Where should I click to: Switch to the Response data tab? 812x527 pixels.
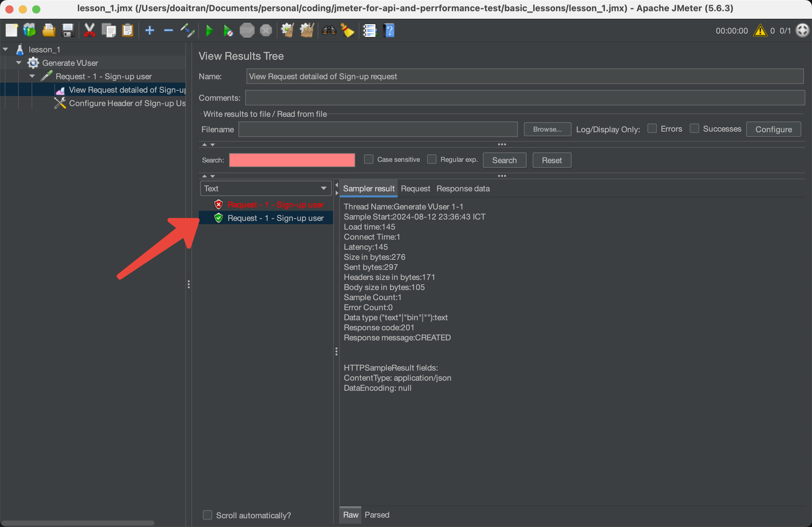click(463, 188)
